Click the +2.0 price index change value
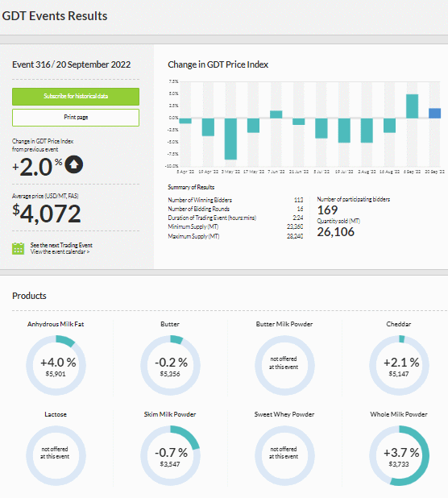The height and width of the screenshot is (498, 448). pyautogui.click(x=37, y=167)
